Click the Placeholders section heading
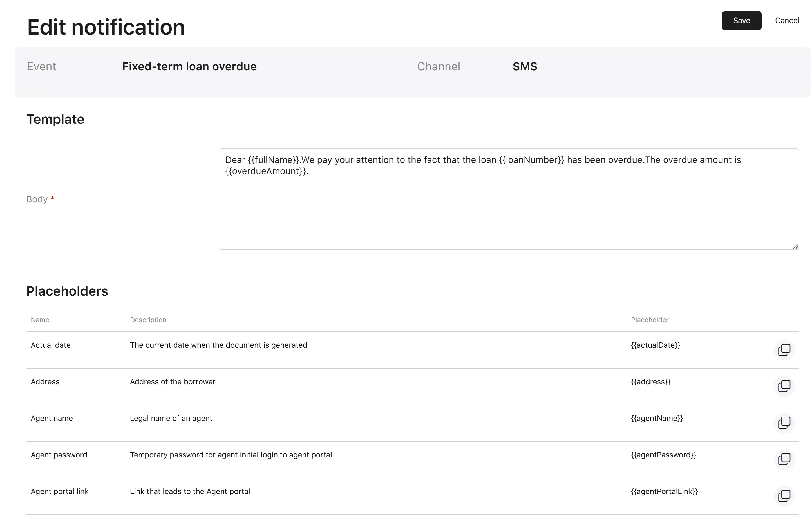Image resolution: width=812 pixels, height=519 pixels. pyautogui.click(x=67, y=291)
